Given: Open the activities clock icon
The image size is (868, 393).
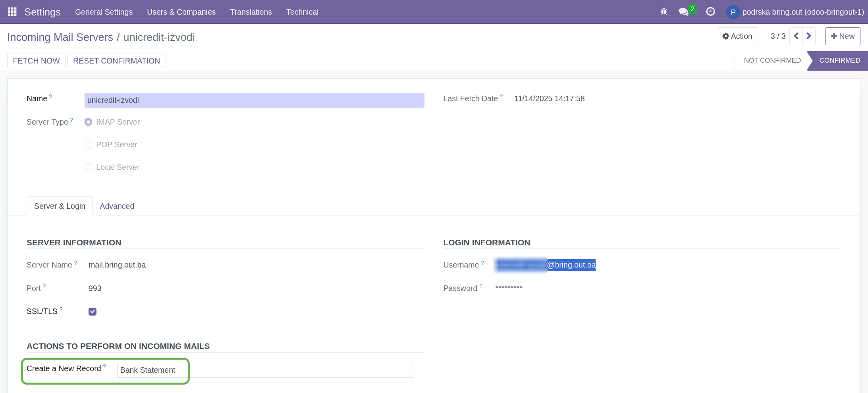Looking at the screenshot, I should tap(710, 12).
